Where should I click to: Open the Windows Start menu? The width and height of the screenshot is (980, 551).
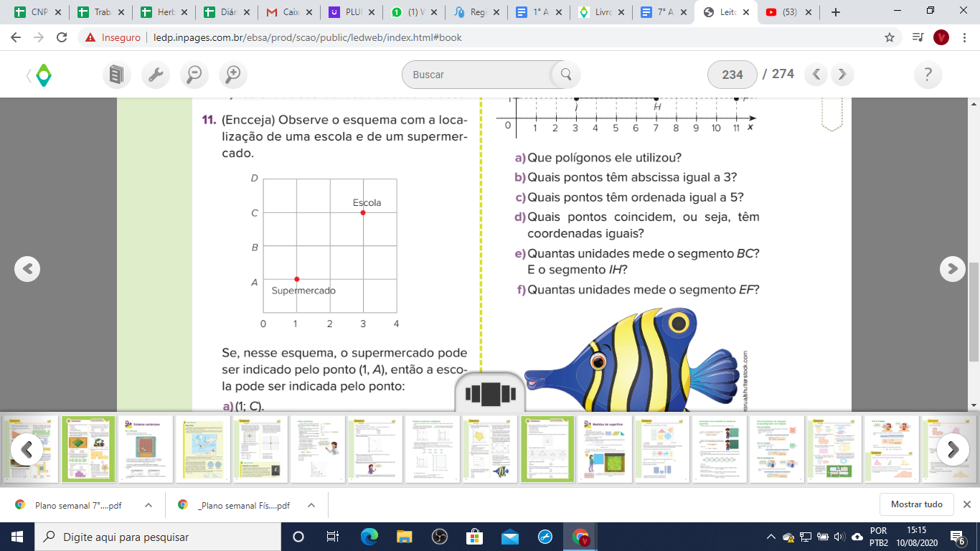[17, 537]
